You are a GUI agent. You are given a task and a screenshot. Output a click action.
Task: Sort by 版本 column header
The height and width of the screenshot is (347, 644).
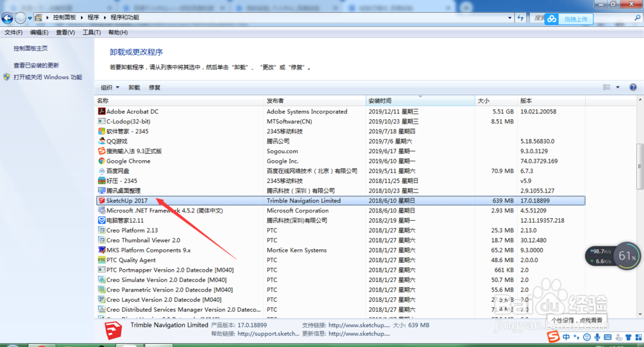(552, 100)
